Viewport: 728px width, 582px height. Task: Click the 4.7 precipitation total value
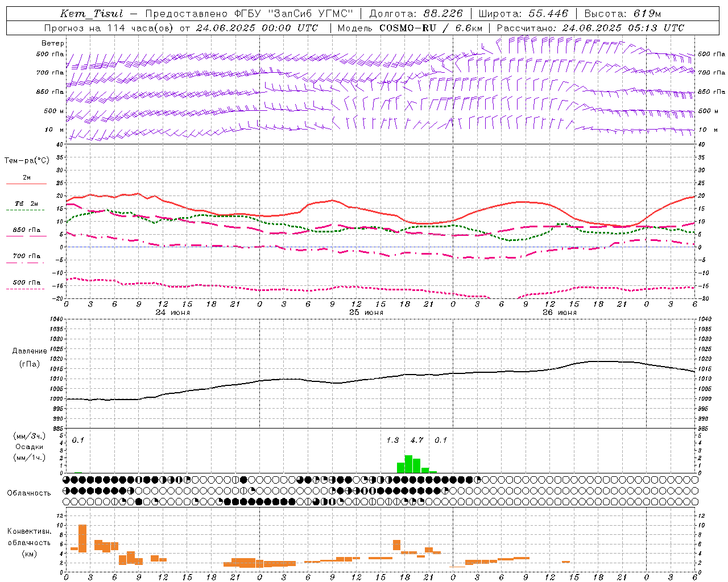point(417,440)
